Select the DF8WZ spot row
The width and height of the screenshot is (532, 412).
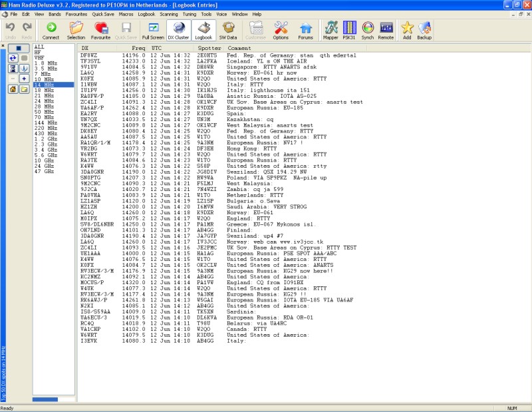(218, 55)
